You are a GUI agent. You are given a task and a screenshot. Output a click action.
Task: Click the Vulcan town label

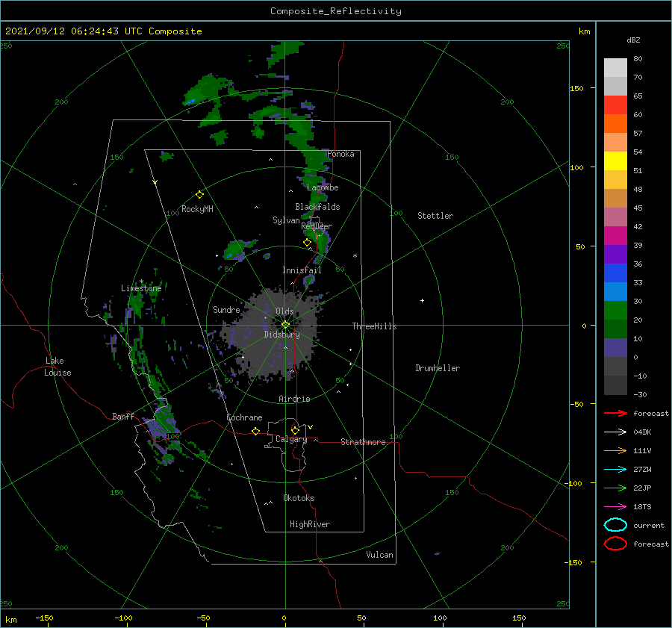379,555
